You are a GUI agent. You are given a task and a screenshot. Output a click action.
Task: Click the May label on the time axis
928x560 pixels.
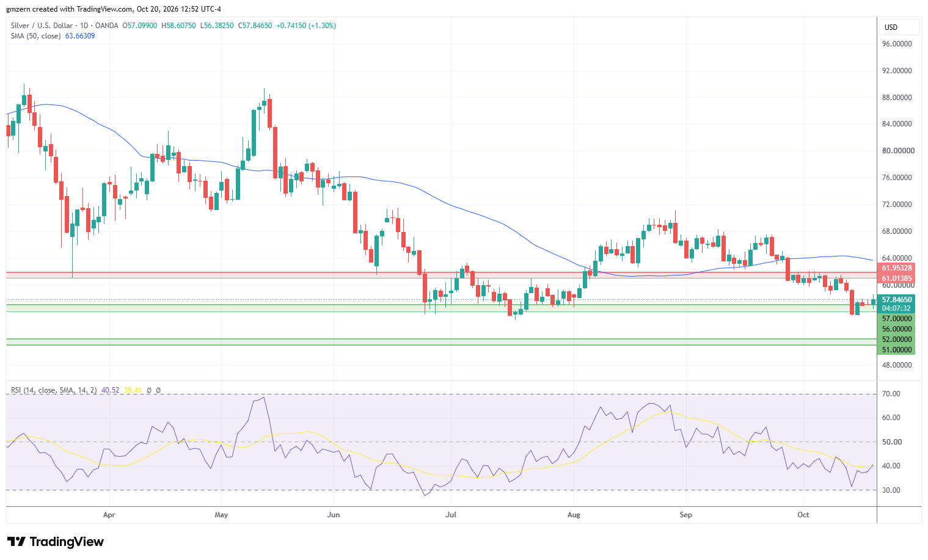(221, 515)
